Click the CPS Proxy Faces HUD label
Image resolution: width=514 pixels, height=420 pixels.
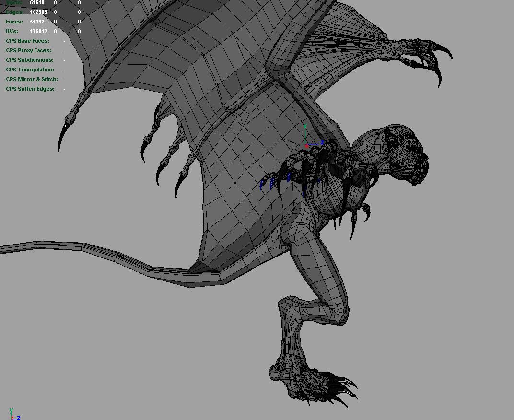[x=28, y=50]
